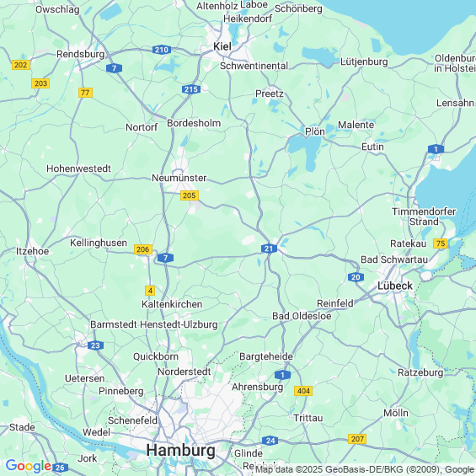Click the yellow 205 road shield
Image resolution: width=476 pixels, height=476 pixels.
190,195
